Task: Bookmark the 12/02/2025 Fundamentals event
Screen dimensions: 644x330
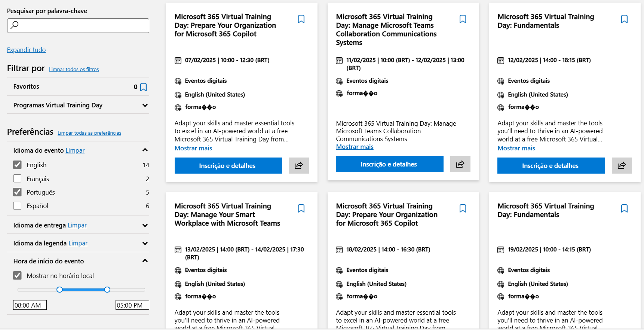Action: click(x=624, y=19)
